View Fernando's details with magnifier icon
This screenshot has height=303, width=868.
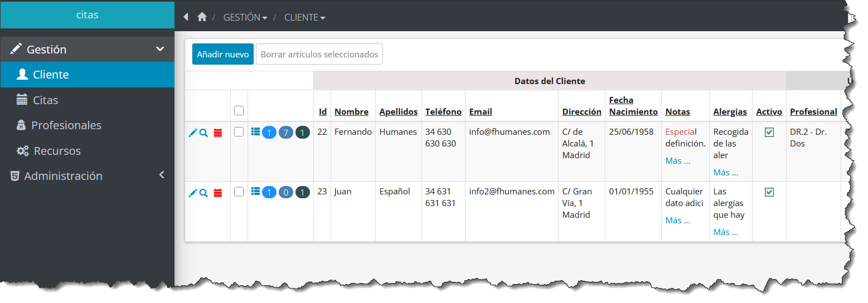(x=203, y=133)
